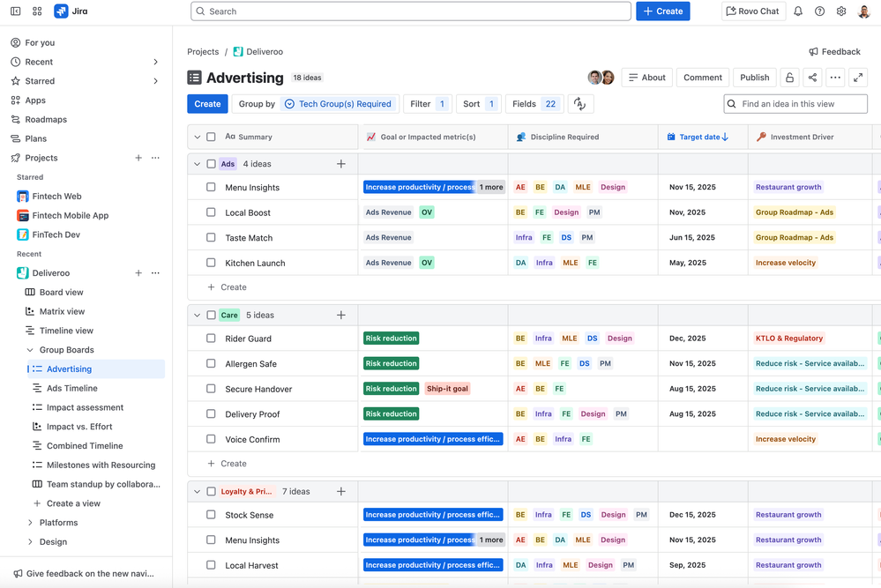Viewport: 881px width, 588px height.
Task: Collapse Group Boards folder
Action: tap(30, 350)
